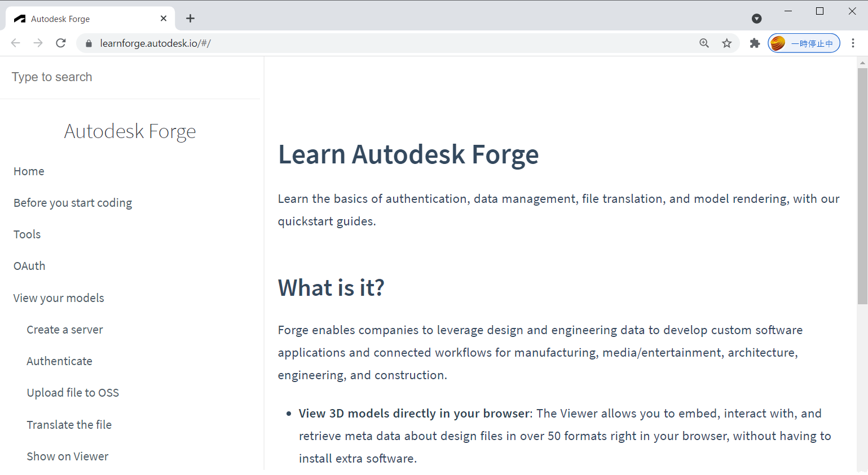Focus the Type to search field
868x475 pixels.
pyautogui.click(x=130, y=77)
